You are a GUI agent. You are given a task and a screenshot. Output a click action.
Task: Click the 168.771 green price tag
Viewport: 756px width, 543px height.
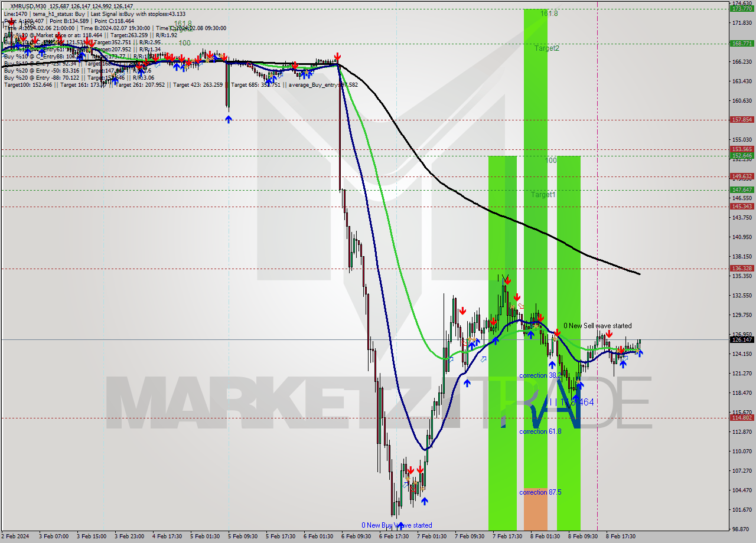(742, 43)
